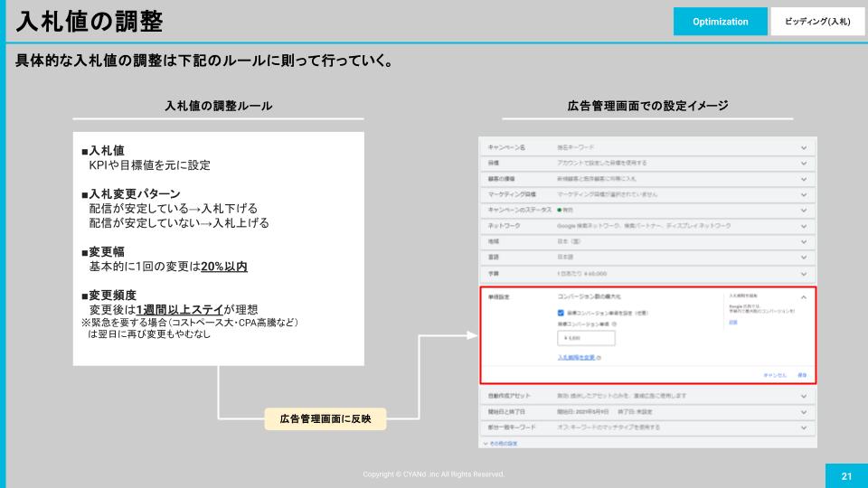Expand the 目標 settings row
The width and height of the screenshot is (868, 488).
point(803,163)
